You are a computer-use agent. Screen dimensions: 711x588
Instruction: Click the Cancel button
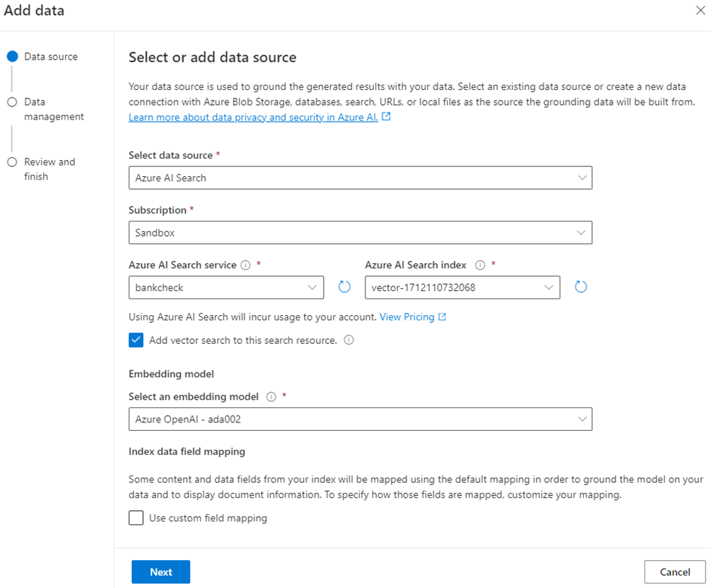675,572
